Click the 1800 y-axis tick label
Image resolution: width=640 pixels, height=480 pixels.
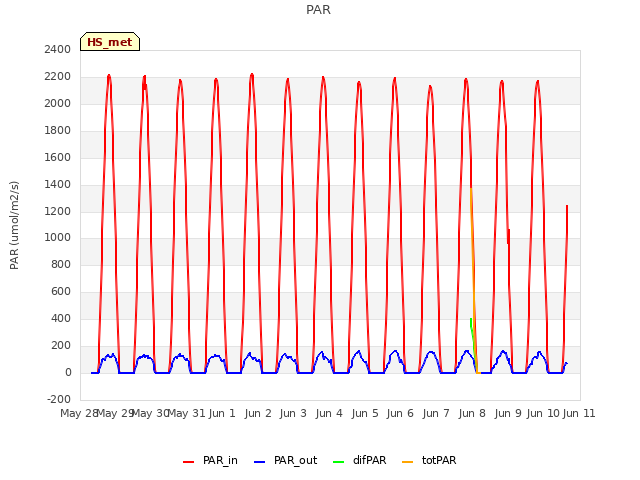point(58,131)
